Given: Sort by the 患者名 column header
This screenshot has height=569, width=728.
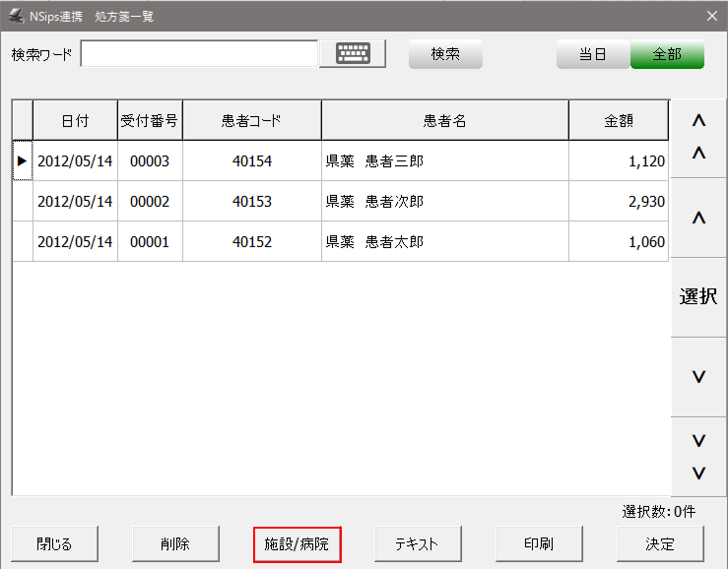Looking at the screenshot, I should tap(444, 121).
